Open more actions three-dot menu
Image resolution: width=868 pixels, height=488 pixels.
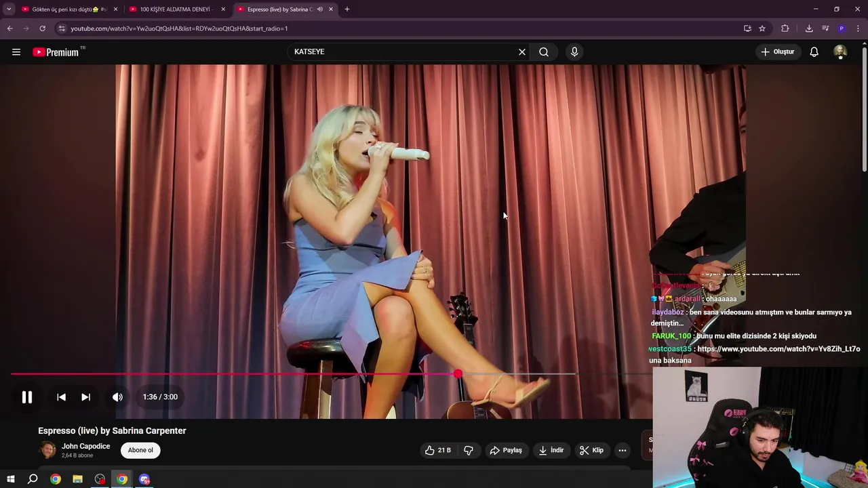tap(623, 450)
